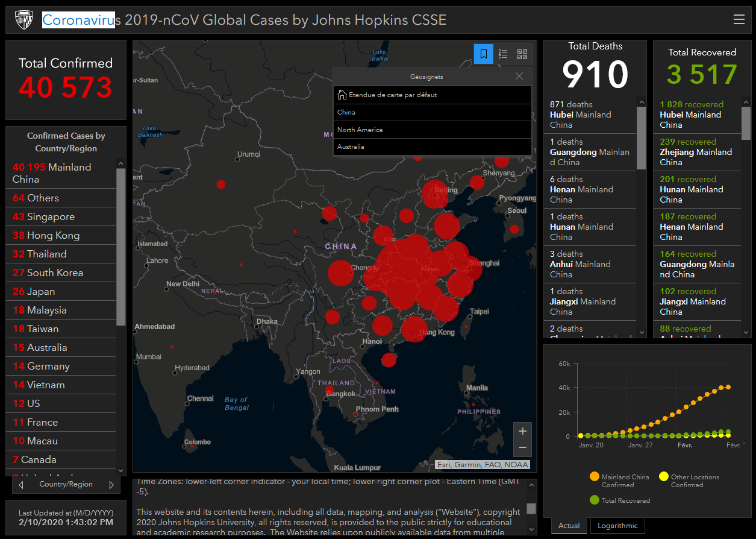Select the 14 Vietnam row
Screen dimensions: 756x539
click(x=61, y=385)
